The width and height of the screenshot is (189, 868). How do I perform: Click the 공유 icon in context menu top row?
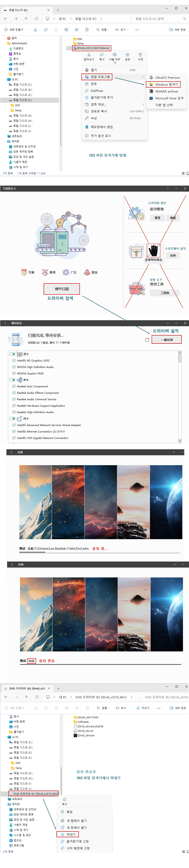(127, 55)
